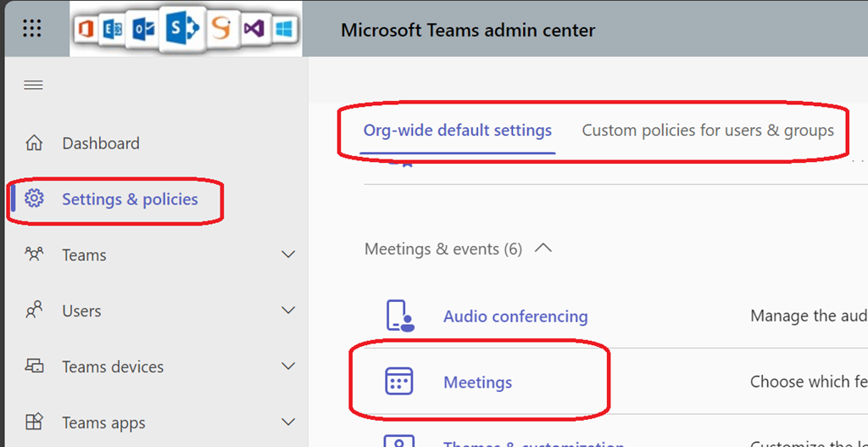Open Custom policies for users & groups tab

(708, 131)
